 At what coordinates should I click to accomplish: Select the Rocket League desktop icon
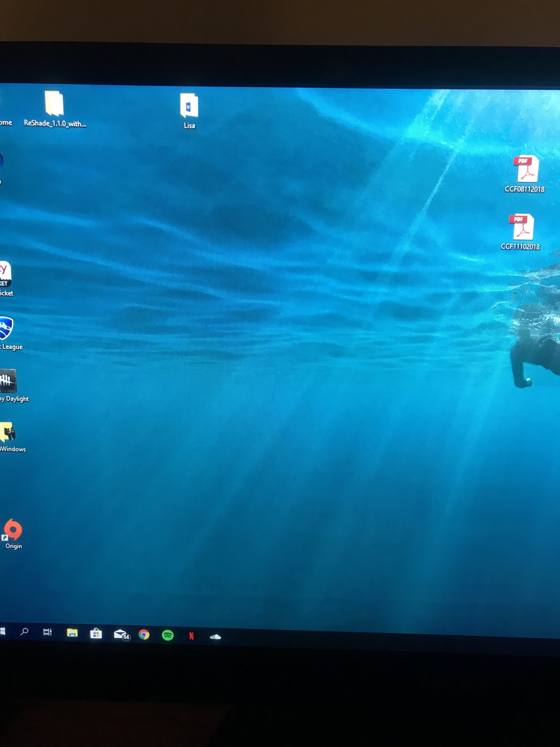[6, 328]
